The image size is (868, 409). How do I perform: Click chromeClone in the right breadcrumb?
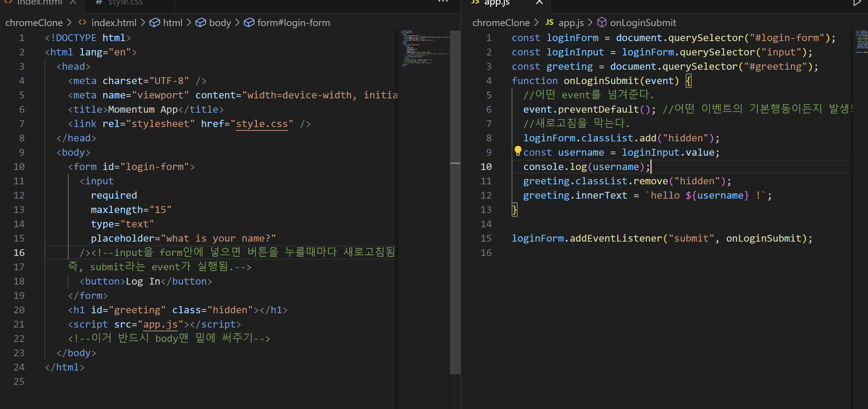pyautogui.click(x=501, y=23)
